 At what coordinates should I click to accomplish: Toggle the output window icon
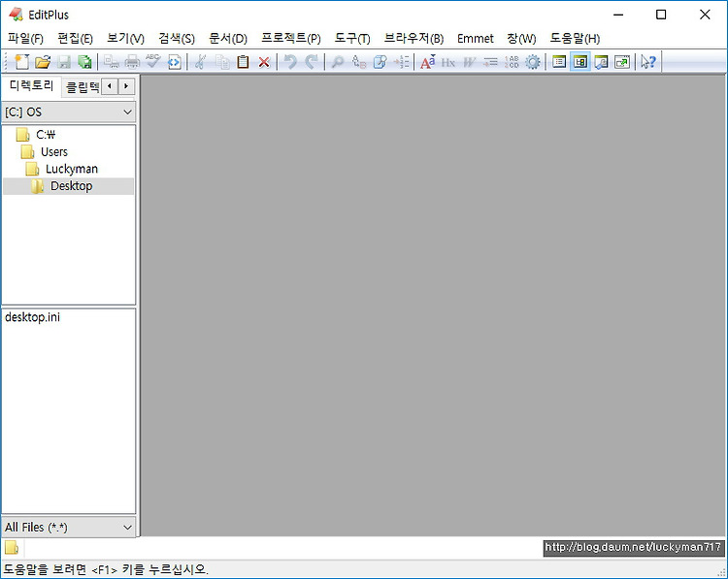pyautogui.click(x=601, y=62)
